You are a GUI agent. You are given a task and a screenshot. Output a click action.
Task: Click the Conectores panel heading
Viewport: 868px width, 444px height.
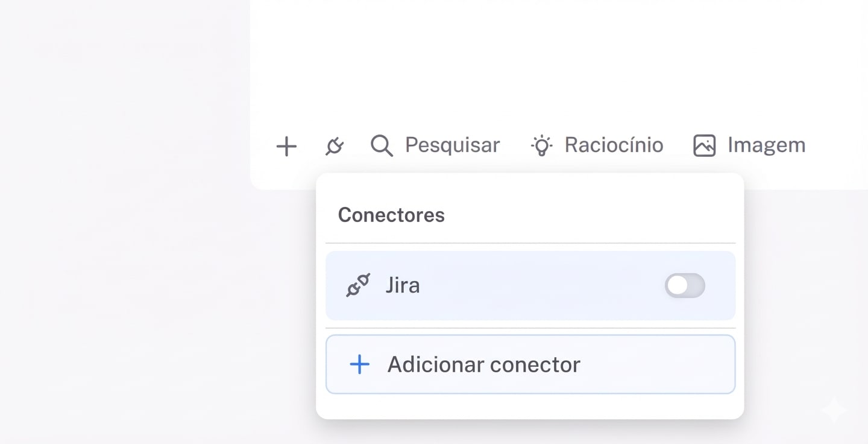pyautogui.click(x=391, y=215)
